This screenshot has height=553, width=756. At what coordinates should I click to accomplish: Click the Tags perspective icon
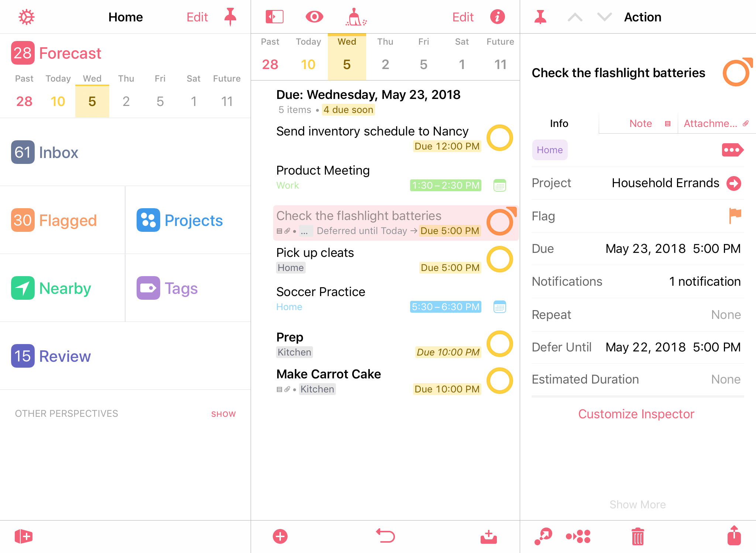(x=148, y=288)
